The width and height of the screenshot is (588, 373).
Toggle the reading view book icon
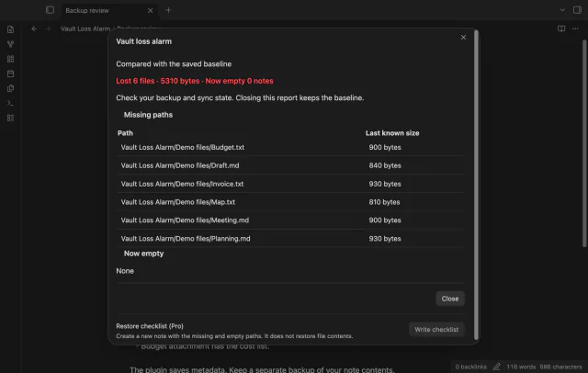pyautogui.click(x=561, y=28)
